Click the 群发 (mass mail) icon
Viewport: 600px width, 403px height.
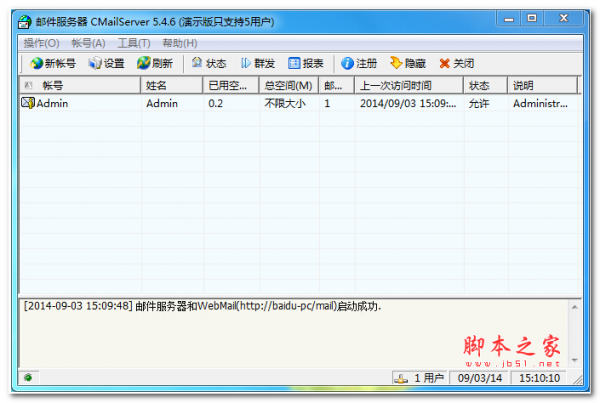pyautogui.click(x=245, y=63)
